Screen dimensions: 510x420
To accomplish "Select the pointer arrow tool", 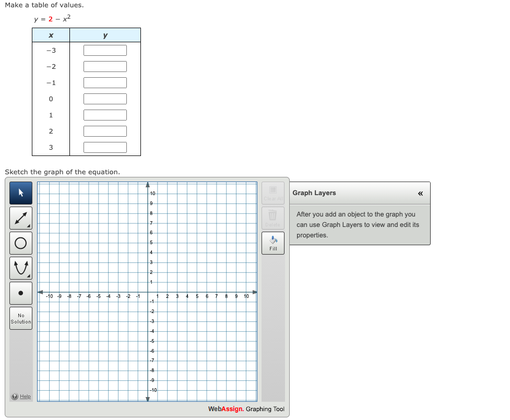I will [x=21, y=193].
